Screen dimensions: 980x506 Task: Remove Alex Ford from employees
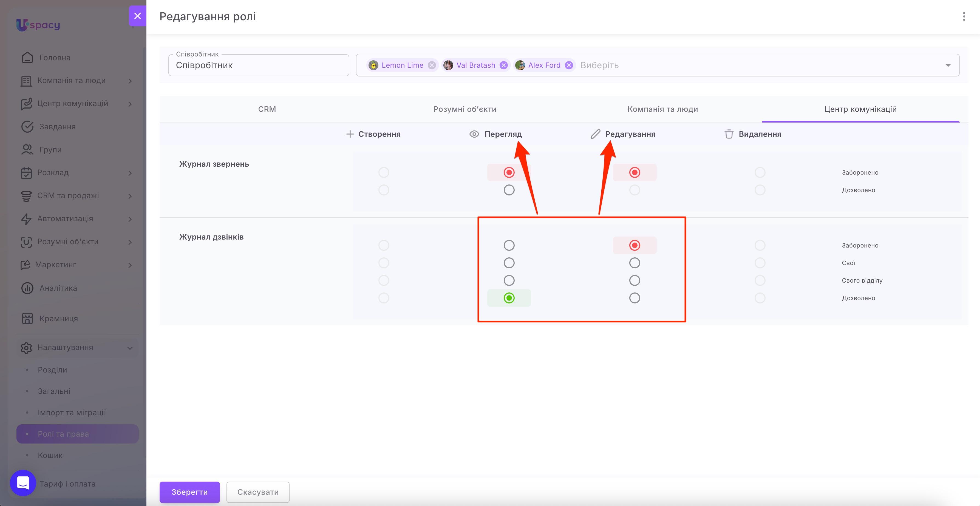[569, 66]
